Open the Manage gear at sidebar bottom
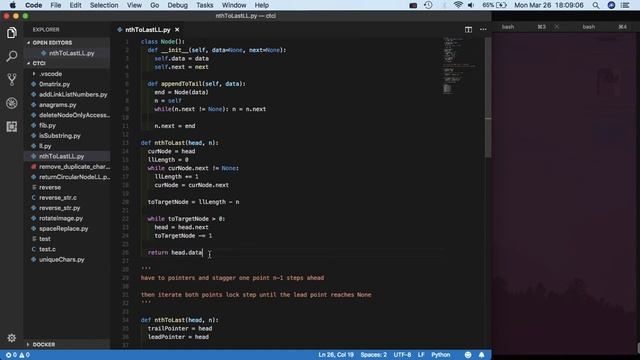Screen dimensions: 640x360 click(11, 338)
